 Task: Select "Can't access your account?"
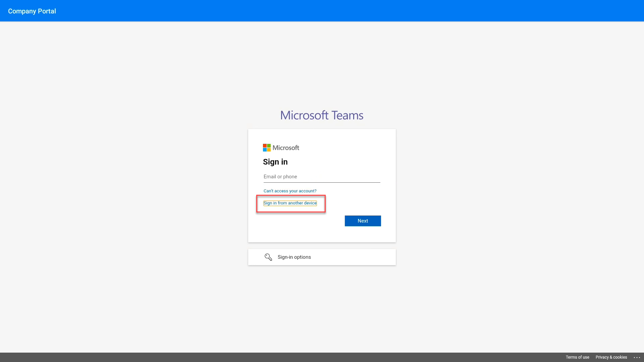[x=290, y=191]
